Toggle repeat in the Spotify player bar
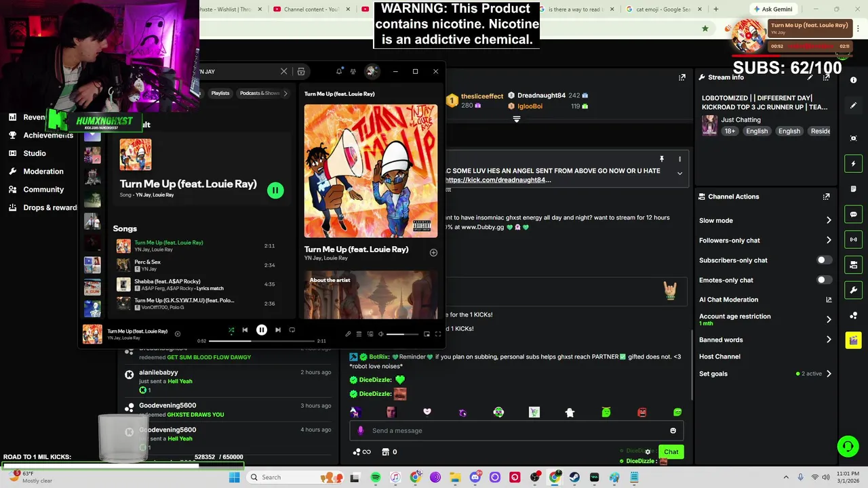Screen dimensions: 868x488 292,330
